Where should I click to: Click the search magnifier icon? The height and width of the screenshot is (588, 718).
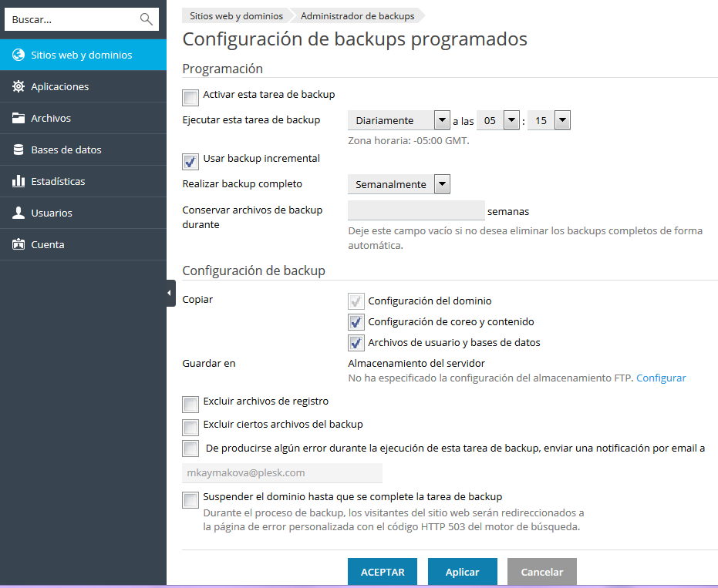click(x=146, y=19)
